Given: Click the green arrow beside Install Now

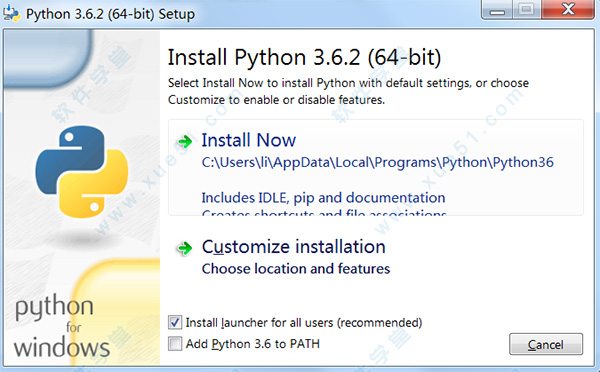Looking at the screenshot, I should (x=185, y=142).
